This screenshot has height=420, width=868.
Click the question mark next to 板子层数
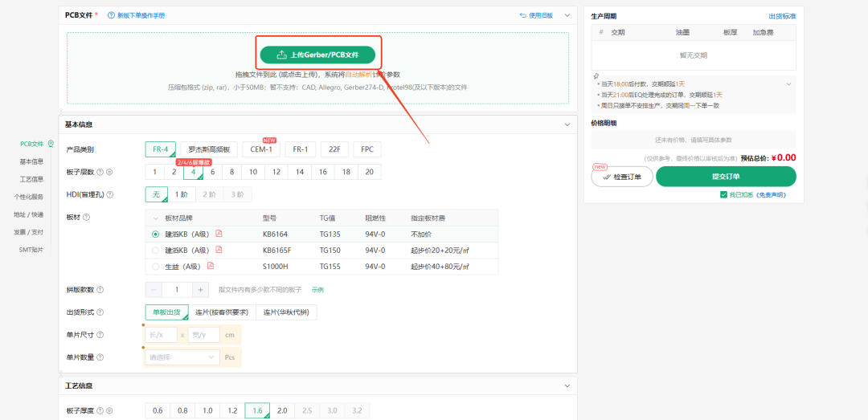point(100,172)
